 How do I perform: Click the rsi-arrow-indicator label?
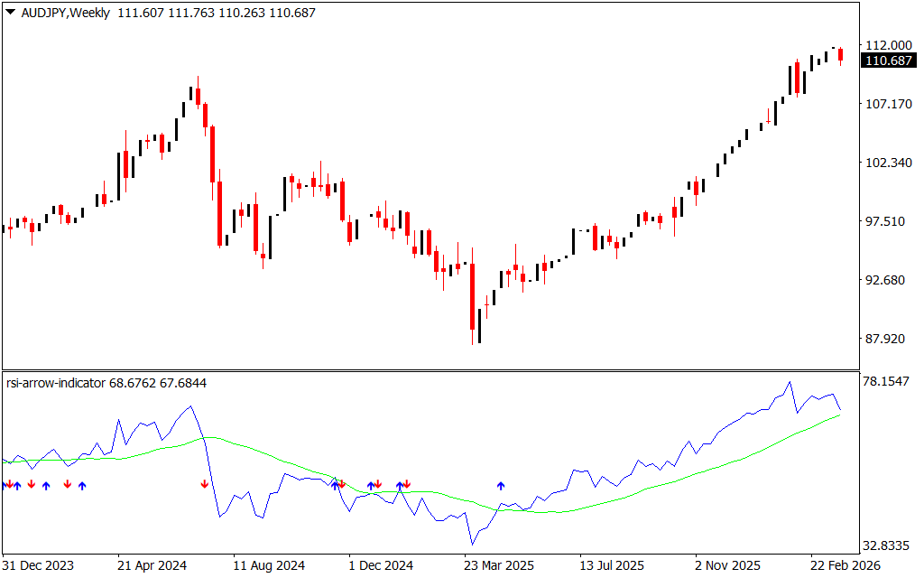pyautogui.click(x=56, y=383)
